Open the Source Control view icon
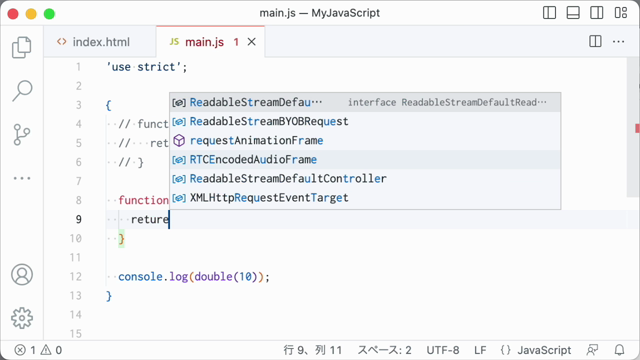This screenshot has height=360, width=640. click(22, 135)
